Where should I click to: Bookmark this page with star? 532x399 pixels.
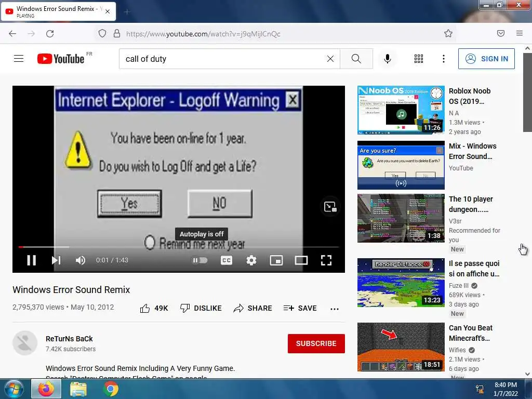pos(448,33)
